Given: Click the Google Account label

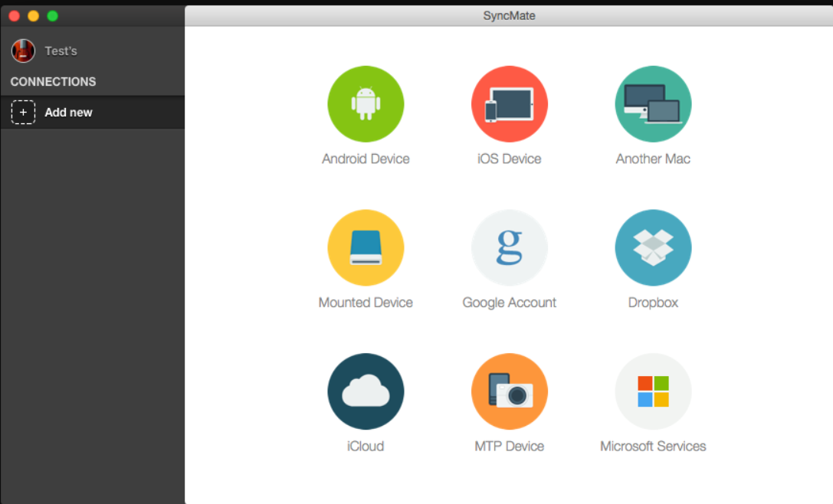Looking at the screenshot, I should pos(510,303).
